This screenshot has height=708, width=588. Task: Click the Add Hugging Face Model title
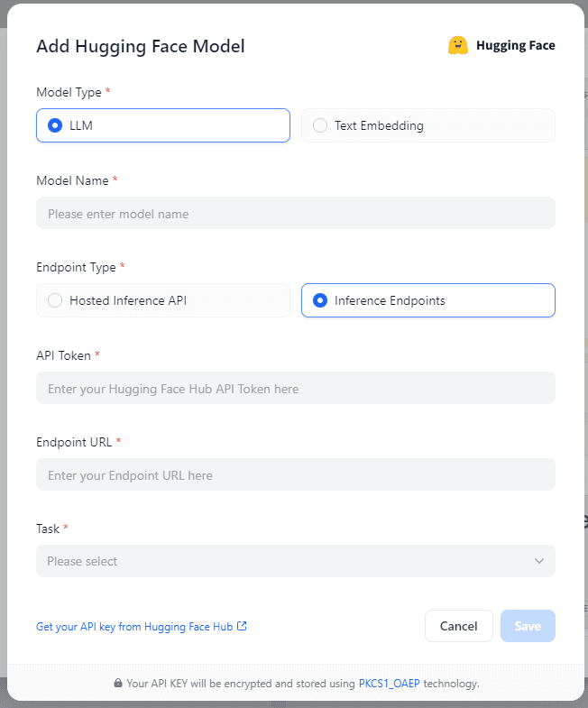click(x=140, y=46)
